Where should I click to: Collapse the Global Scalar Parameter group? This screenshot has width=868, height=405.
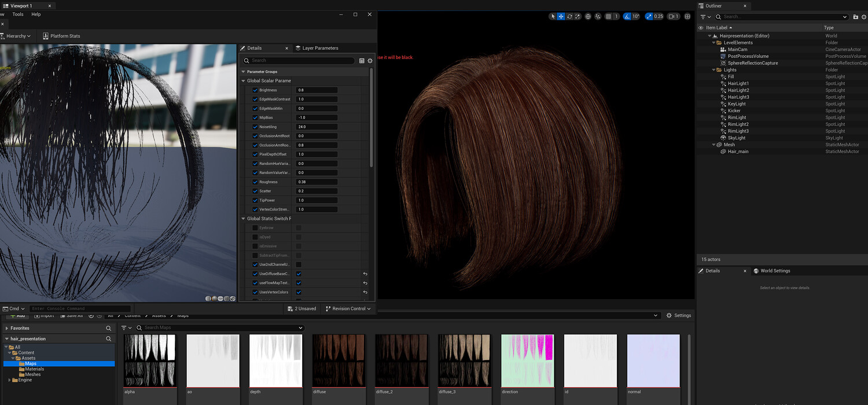tap(244, 81)
